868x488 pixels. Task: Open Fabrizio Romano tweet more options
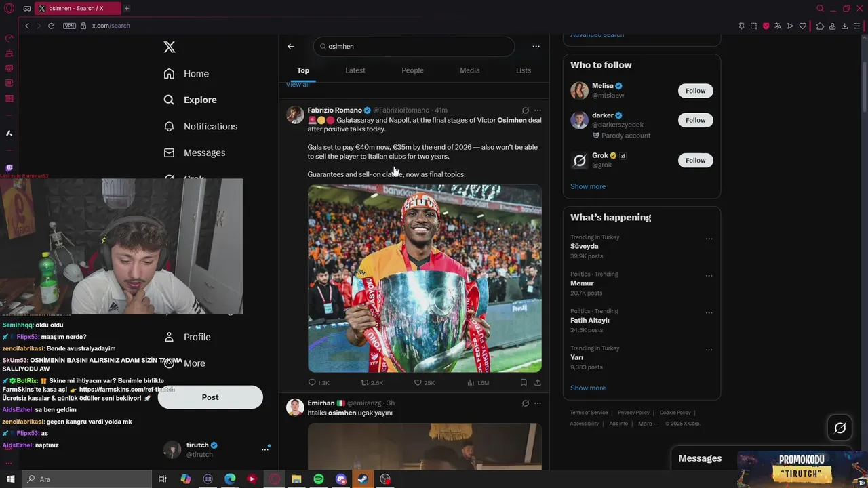click(x=538, y=110)
